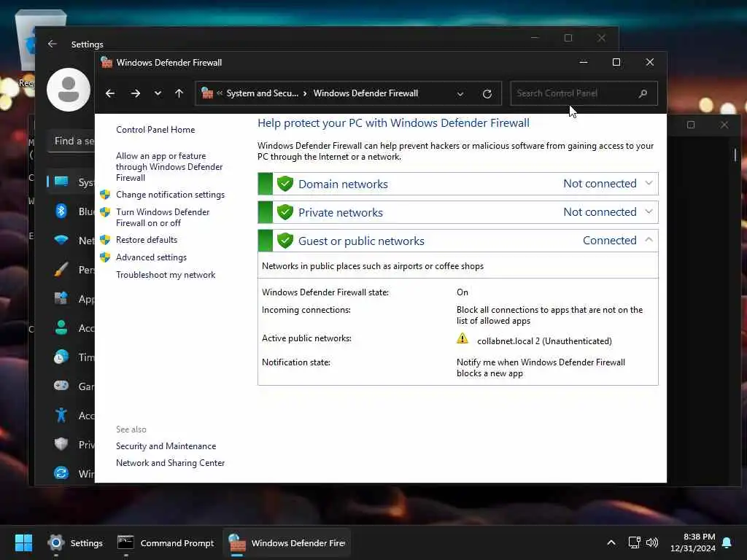Click Find a setting box in Settings

(71, 141)
